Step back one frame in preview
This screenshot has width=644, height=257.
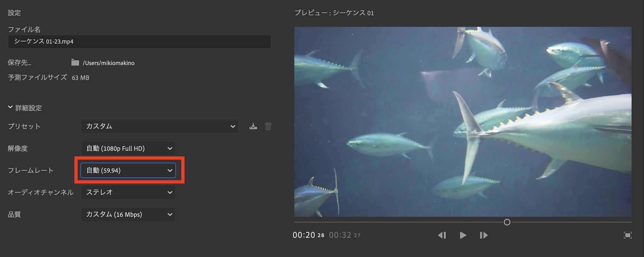click(442, 235)
